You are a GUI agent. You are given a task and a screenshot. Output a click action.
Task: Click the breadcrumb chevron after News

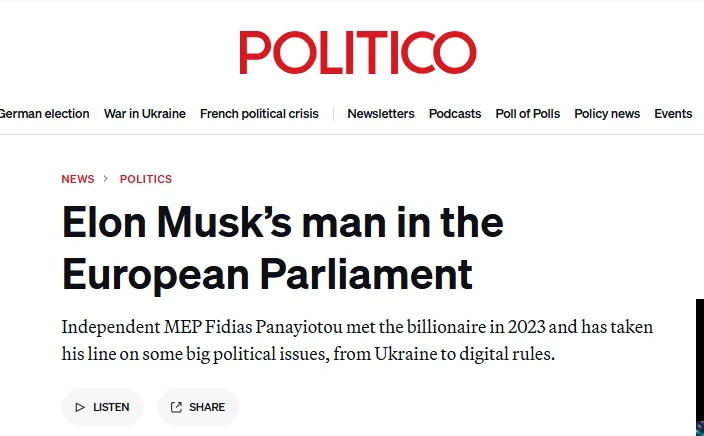[x=106, y=179]
